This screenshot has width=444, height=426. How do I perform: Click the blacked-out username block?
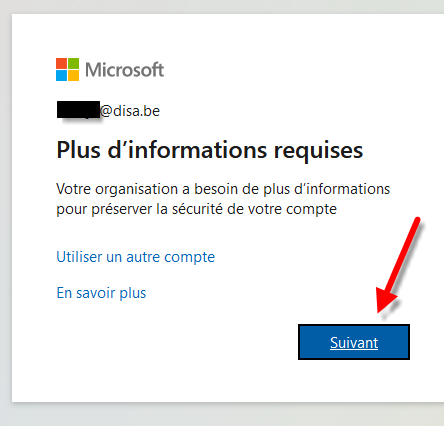pyautogui.click(x=78, y=110)
